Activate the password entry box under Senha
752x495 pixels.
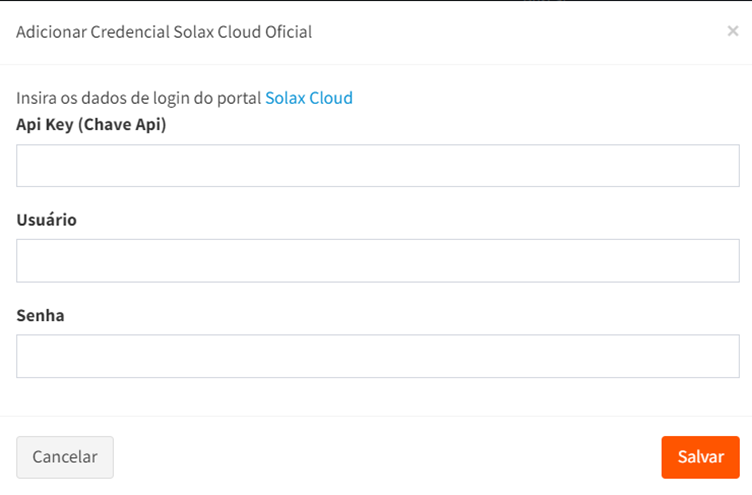[377, 356]
